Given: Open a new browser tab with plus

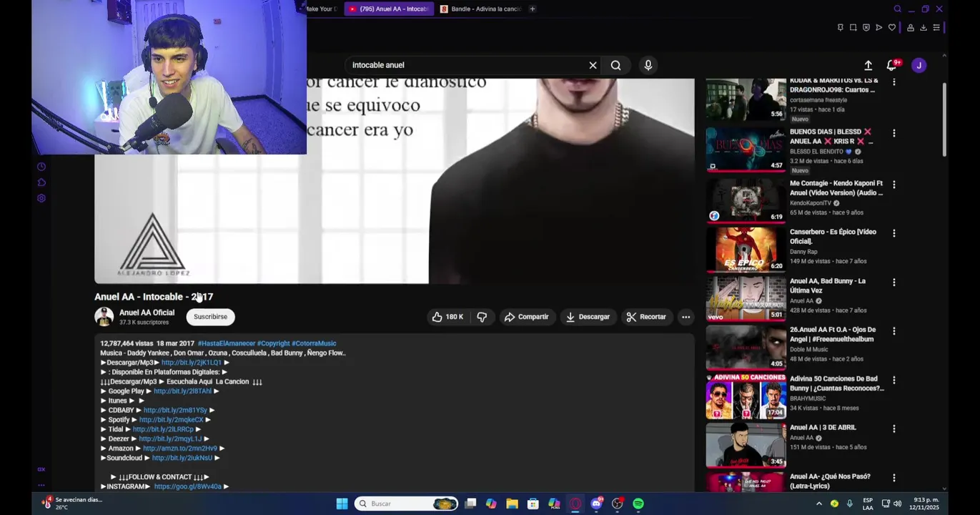Looking at the screenshot, I should coord(532,9).
